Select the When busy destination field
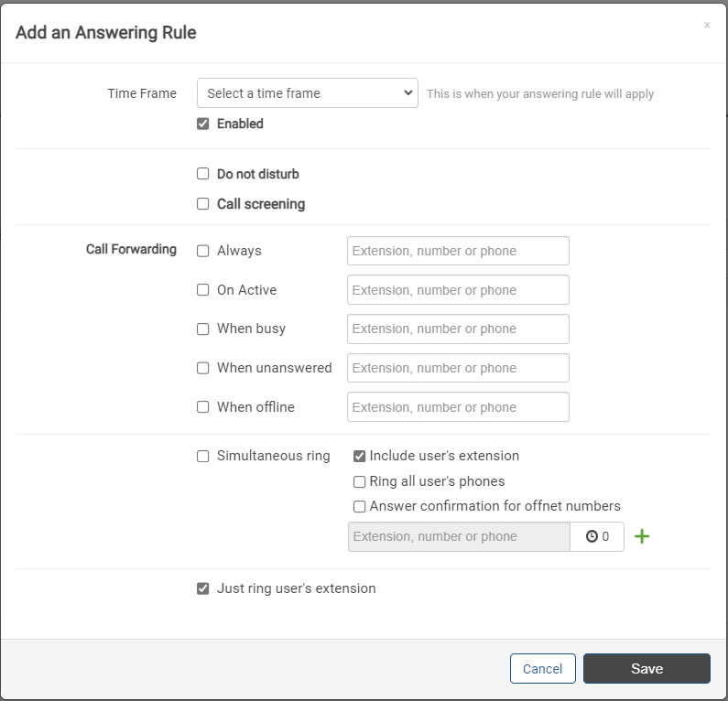This screenshot has width=728, height=701. pos(458,329)
